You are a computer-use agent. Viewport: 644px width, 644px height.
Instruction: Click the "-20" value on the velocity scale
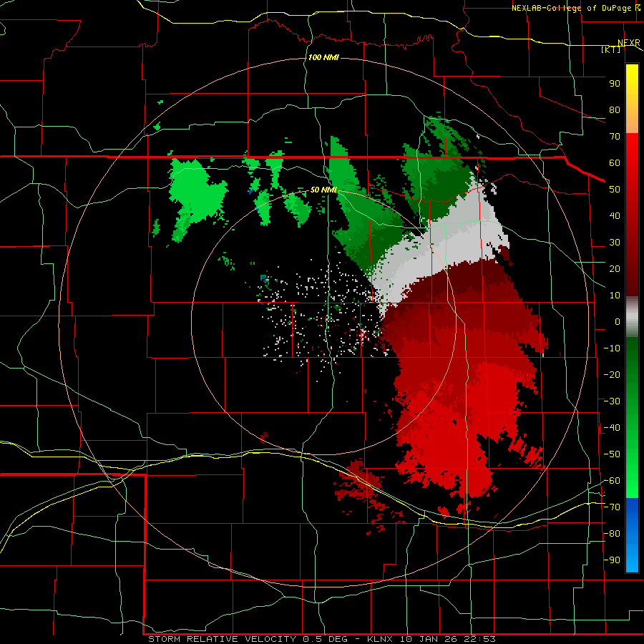tap(612, 375)
